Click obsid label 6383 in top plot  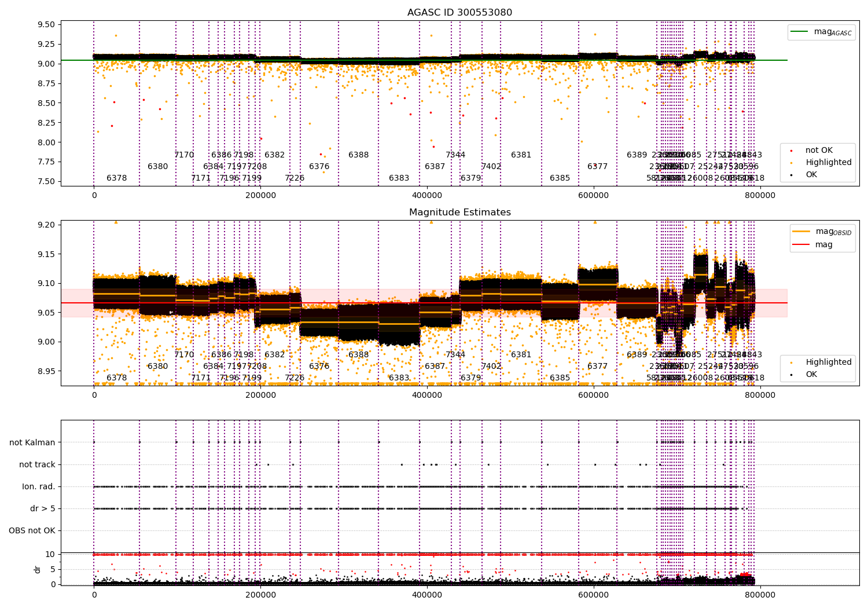pos(399,178)
